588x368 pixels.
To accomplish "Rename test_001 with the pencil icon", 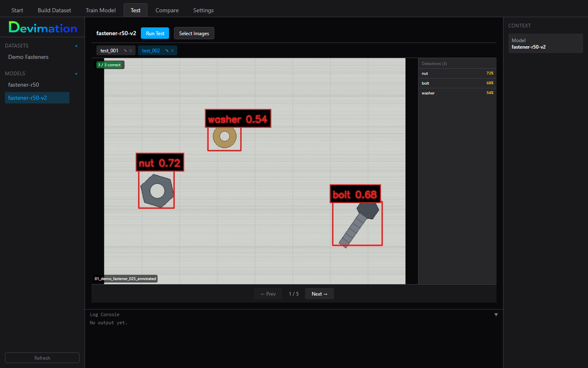I will (125, 51).
